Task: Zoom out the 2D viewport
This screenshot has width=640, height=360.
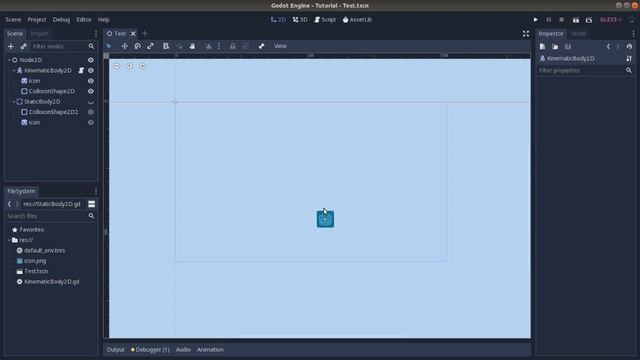Action: [117, 66]
